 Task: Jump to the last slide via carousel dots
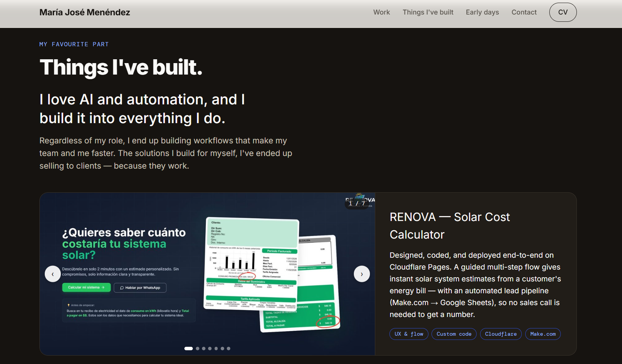click(228, 348)
